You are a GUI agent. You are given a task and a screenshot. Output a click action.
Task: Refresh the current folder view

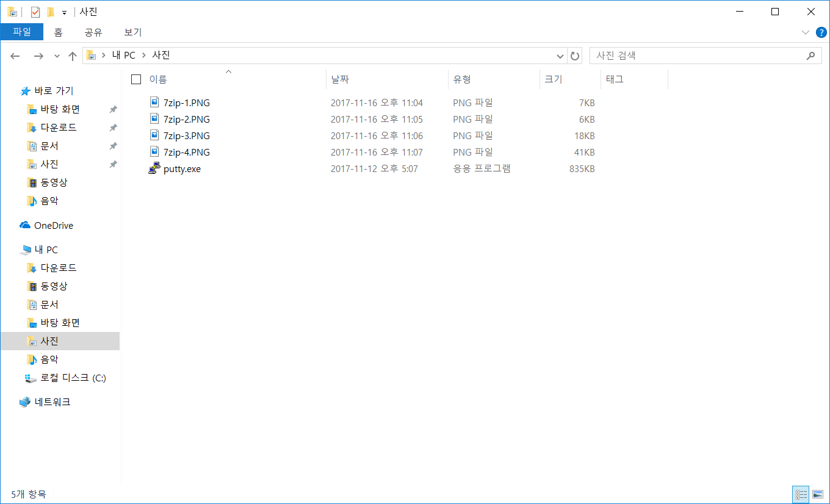pyautogui.click(x=575, y=56)
